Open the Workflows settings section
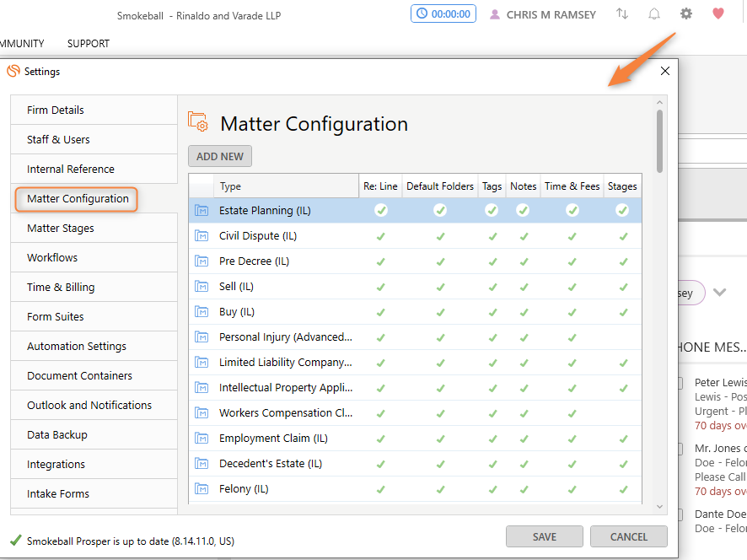Image resolution: width=747 pixels, height=560 pixels. [x=94, y=258]
